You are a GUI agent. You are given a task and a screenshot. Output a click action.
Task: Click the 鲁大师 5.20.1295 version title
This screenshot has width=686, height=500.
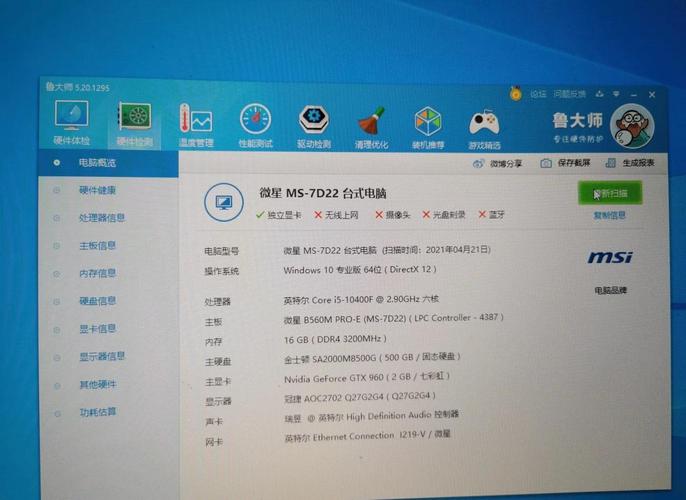point(77,87)
